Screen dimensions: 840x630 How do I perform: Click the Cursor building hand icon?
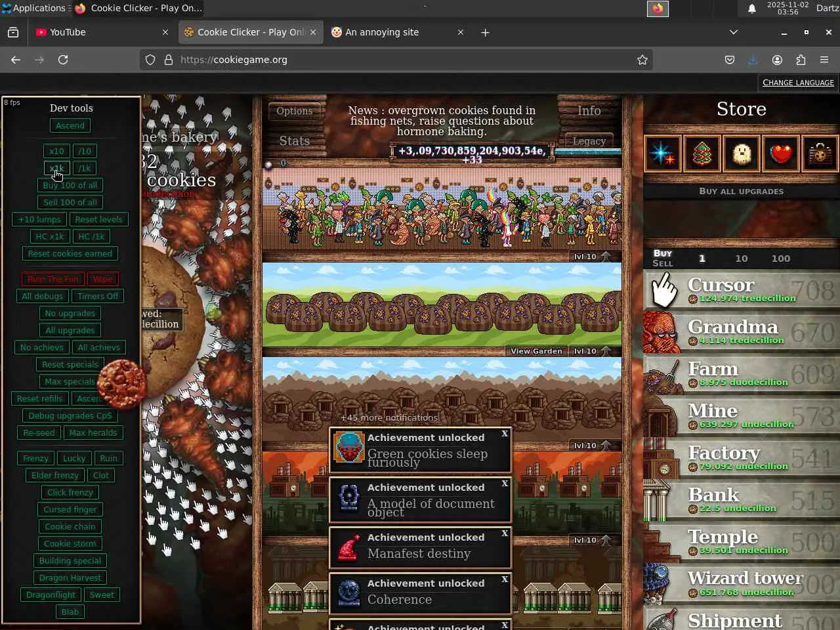(663, 290)
